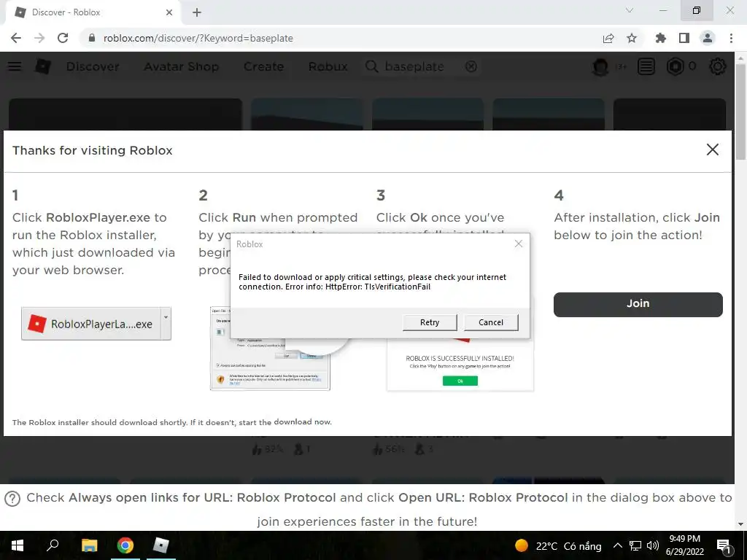
Task: Close the Thanks for visiting Roblox panel
Action: [712, 149]
